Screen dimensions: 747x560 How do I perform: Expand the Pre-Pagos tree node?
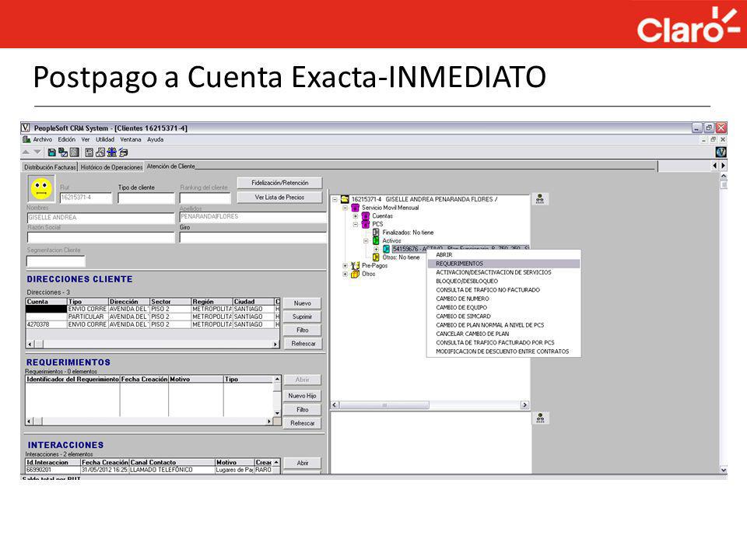pyautogui.click(x=345, y=266)
